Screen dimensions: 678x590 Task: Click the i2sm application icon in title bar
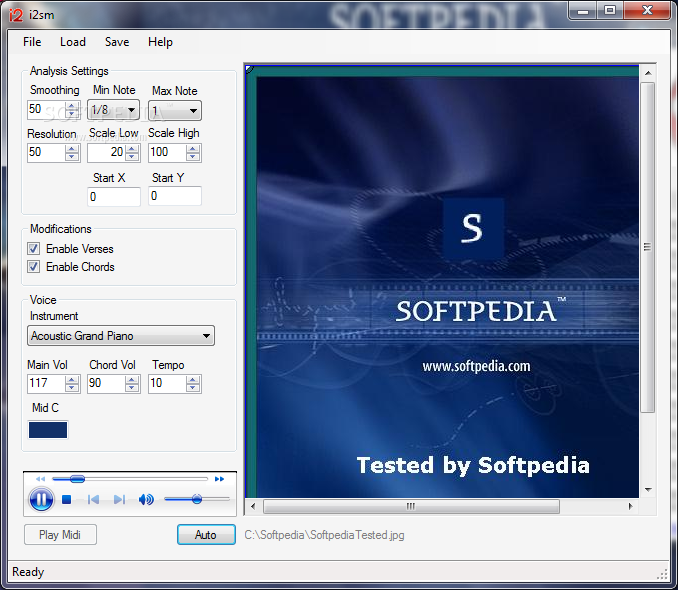coord(16,15)
